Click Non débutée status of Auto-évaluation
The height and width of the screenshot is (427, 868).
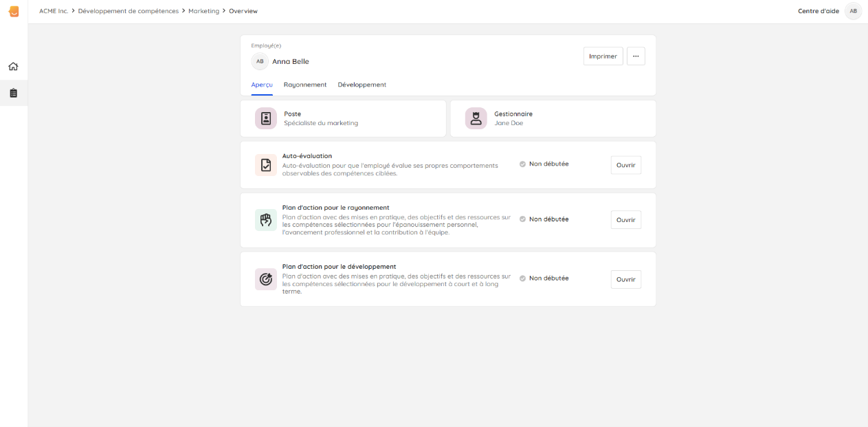pos(549,164)
